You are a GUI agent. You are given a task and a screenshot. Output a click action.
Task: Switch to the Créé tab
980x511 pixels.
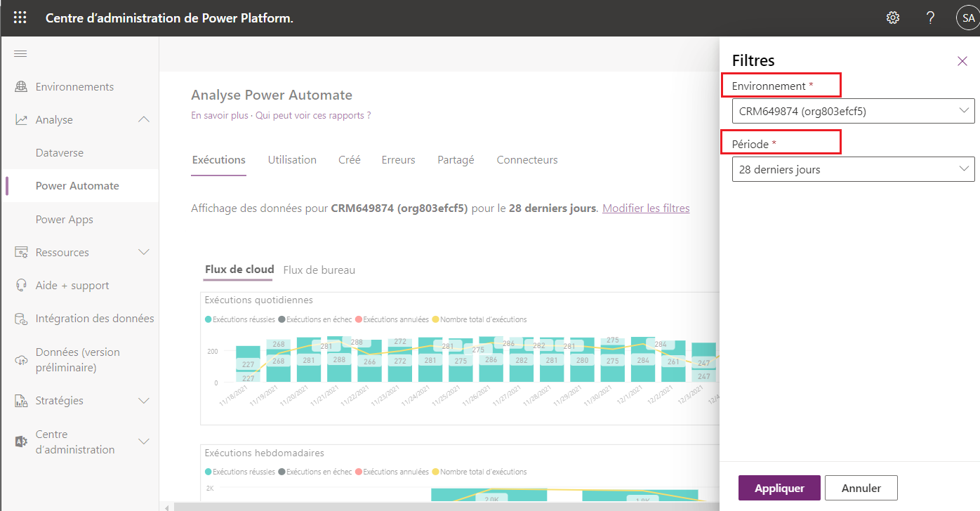click(x=350, y=160)
